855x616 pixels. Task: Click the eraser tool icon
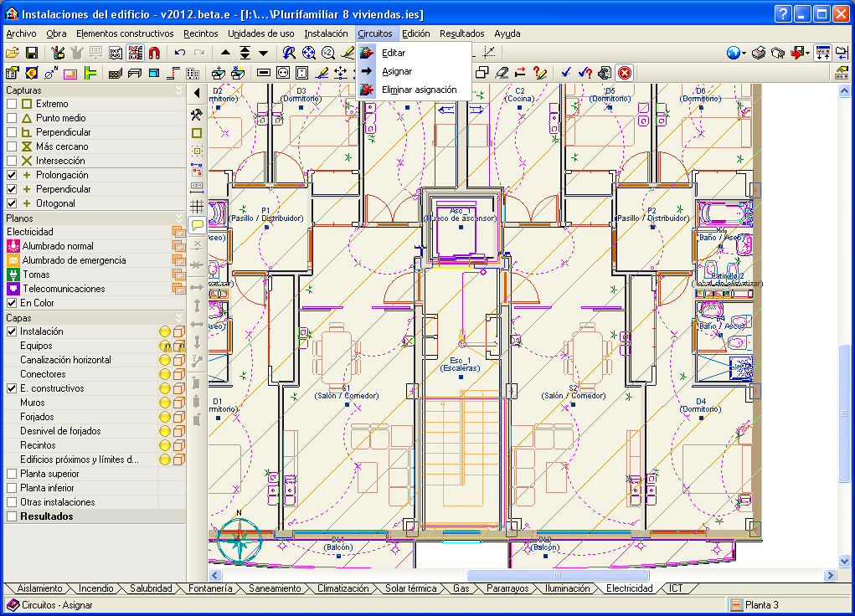click(x=502, y=73)
